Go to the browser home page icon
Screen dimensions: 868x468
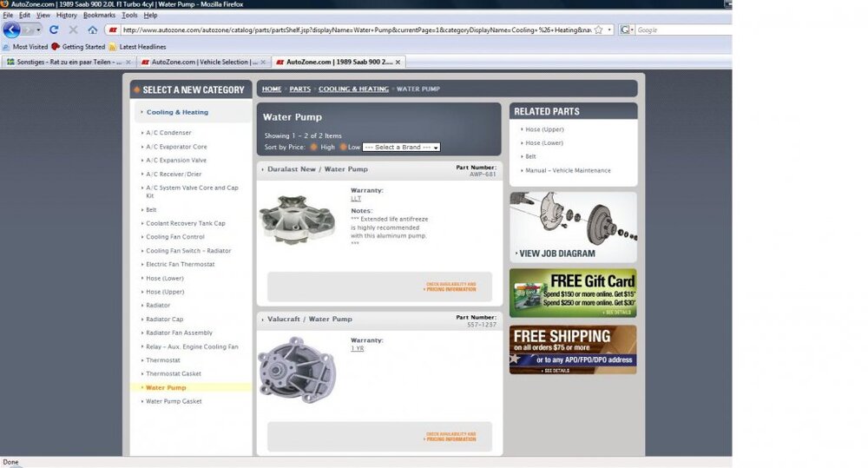coord(93,30)
